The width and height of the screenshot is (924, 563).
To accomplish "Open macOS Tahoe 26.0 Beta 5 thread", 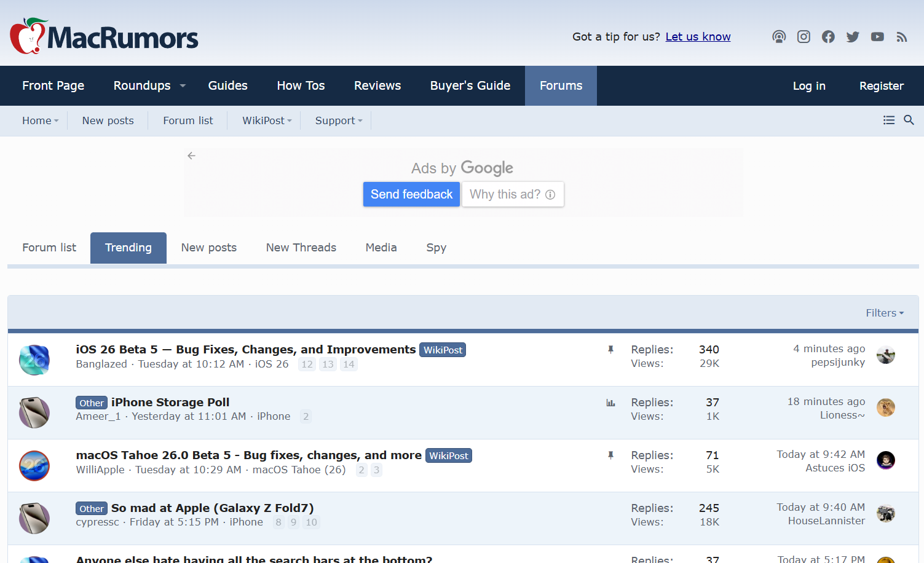I will point(249,455).
